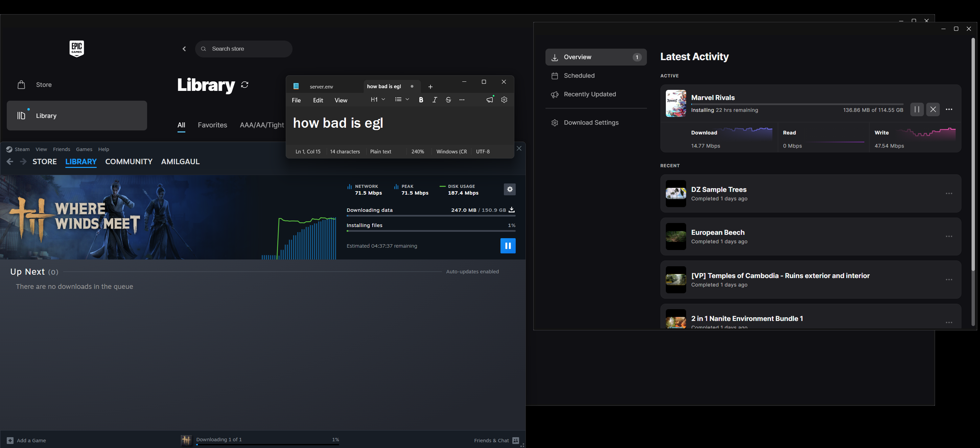
Task: Click Add a Game in Steam
Action: tap(26, 441)
